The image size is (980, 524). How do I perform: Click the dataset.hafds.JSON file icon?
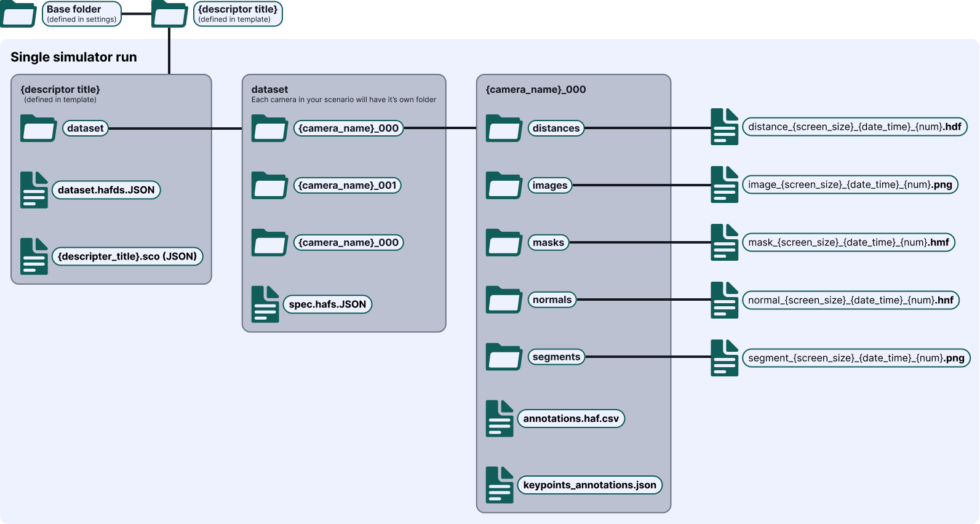coord(34,190)
